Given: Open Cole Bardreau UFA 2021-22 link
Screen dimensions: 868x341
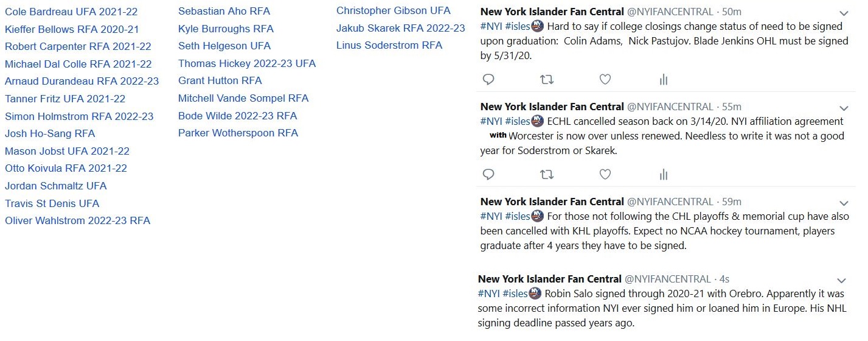Looking at the screenshot, I should [x=71, y=12].
